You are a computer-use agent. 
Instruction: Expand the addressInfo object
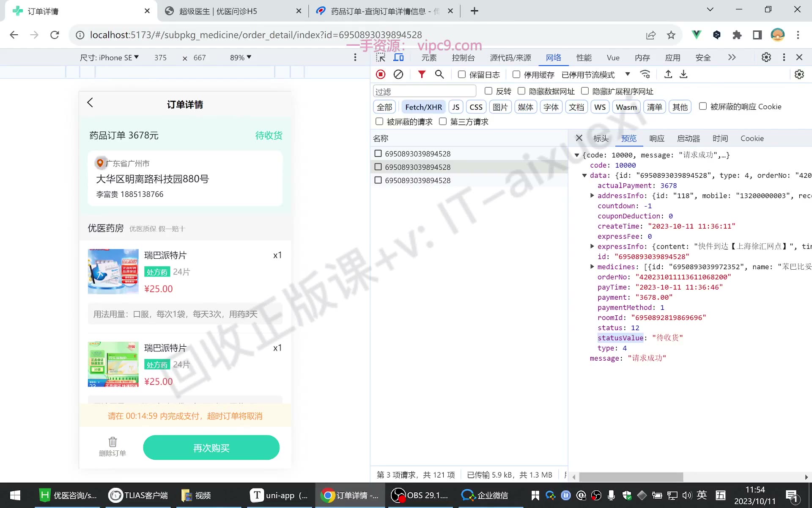point(592,196)
